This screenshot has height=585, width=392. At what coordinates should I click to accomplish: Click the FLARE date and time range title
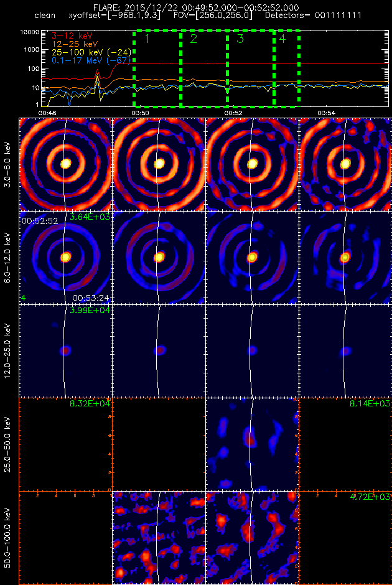pyautogui.click(x=196, y=7)
